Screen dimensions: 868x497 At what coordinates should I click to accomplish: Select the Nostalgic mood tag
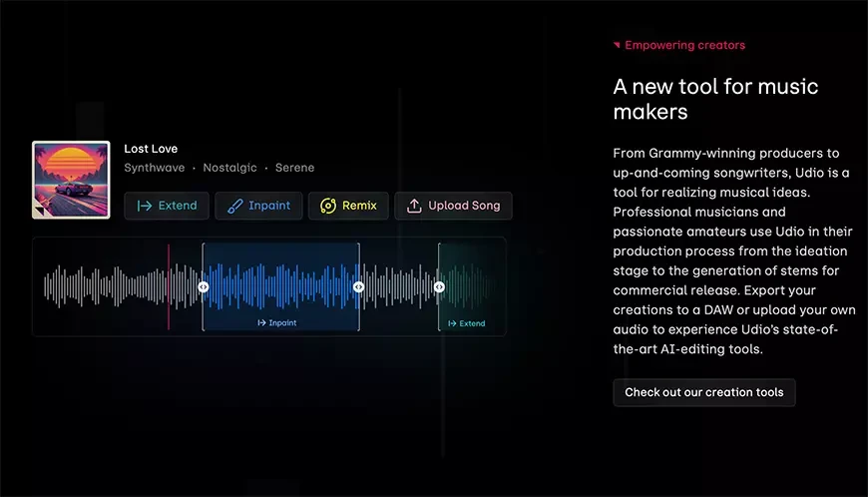229,168
